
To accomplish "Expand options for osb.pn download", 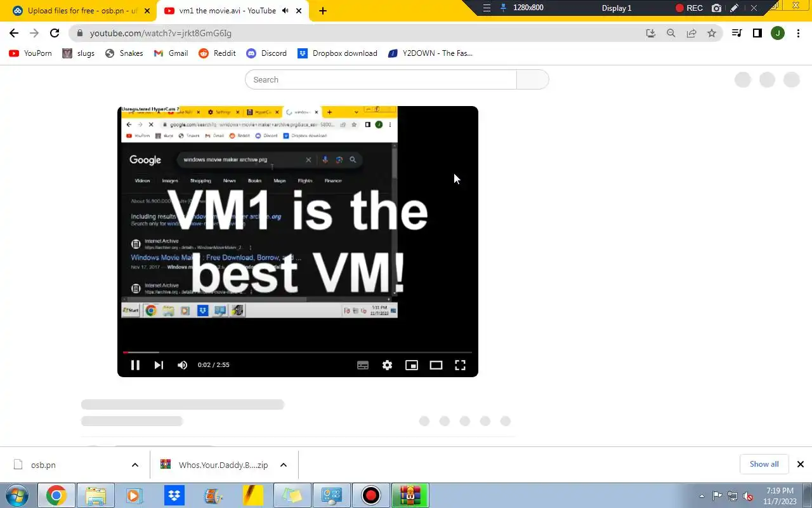I will [x=135, y=465].
